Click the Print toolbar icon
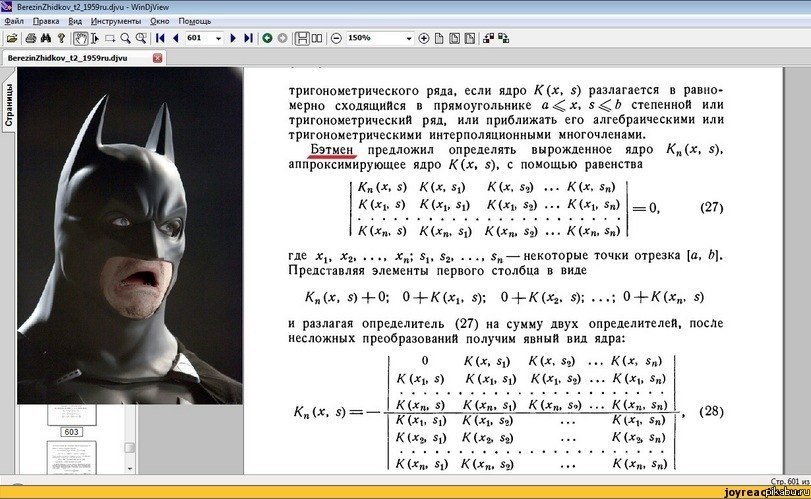811x499 pixels. [31, 38]
